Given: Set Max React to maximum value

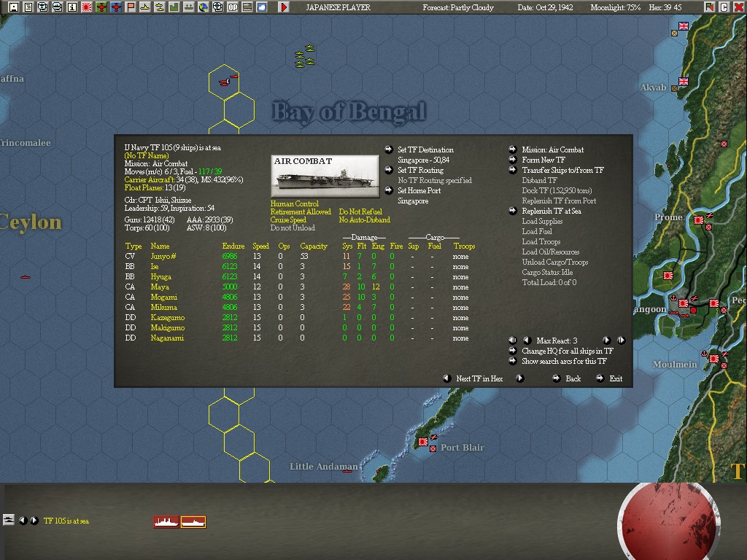Looking at the screenshot, I should click(622, 341).
